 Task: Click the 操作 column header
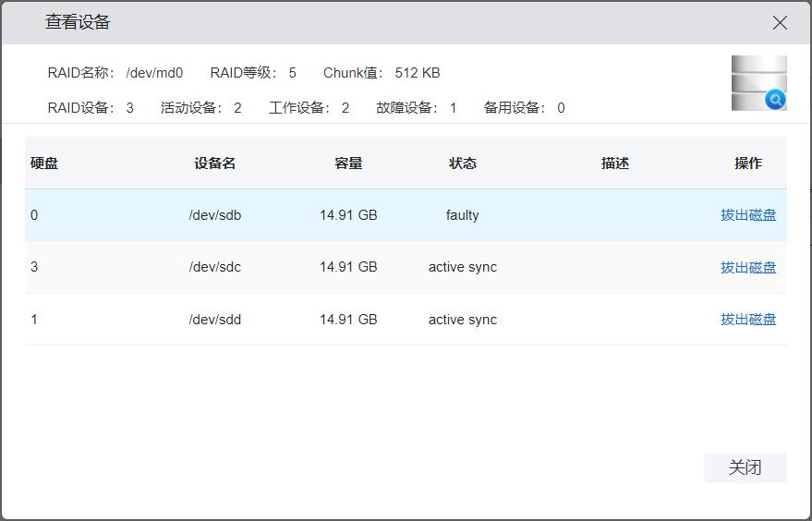(x=748, y=164)
